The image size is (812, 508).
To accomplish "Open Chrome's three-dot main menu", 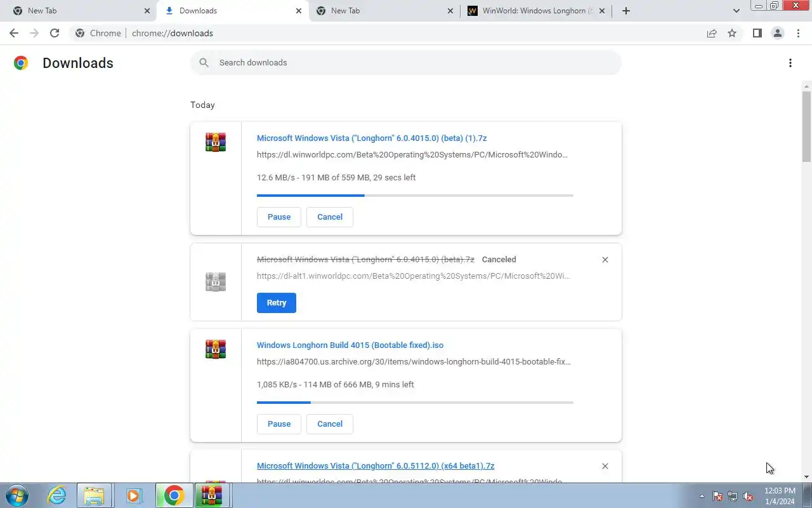I will click(798, 33).
